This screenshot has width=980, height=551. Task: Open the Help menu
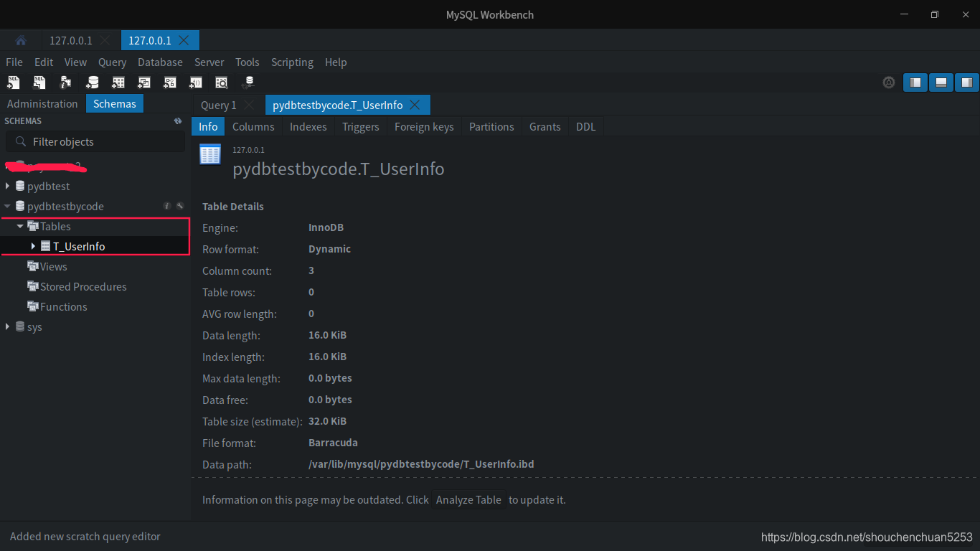click(x=336, y=62)
